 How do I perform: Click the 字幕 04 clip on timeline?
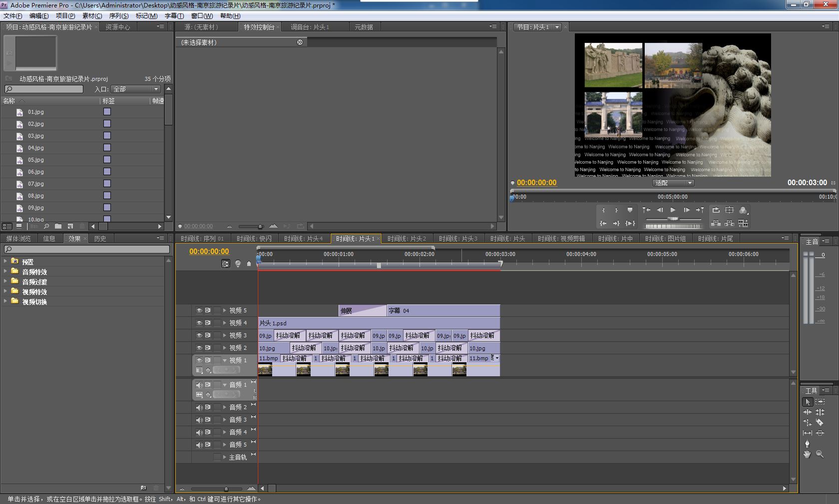pos(443,311)
